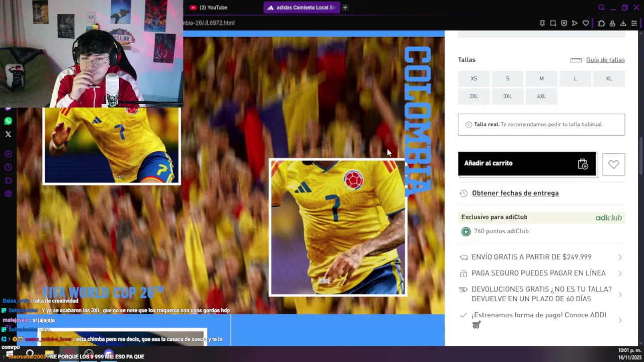Open Obtener fechas de entrega link
The image size is (644, 362).
pos(515,193)
